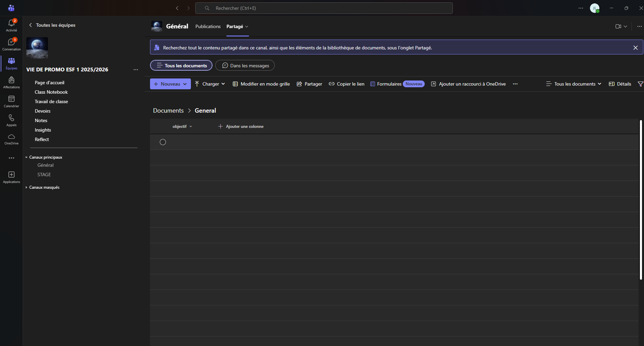Click Copier le lien
This screenshot has width=644, height=346.
point(347,84)
